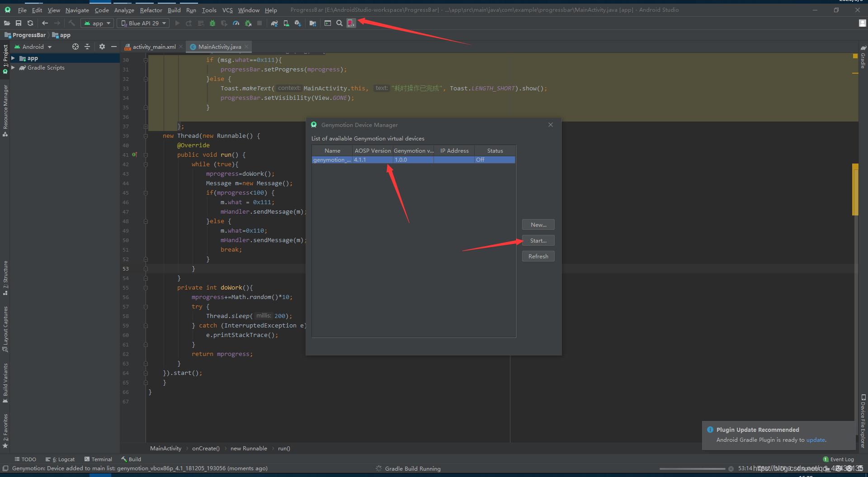The height and width of the screenshot is (477, 868).
Task: Open the app run configuration dropdown
Action: click(97, 23)
